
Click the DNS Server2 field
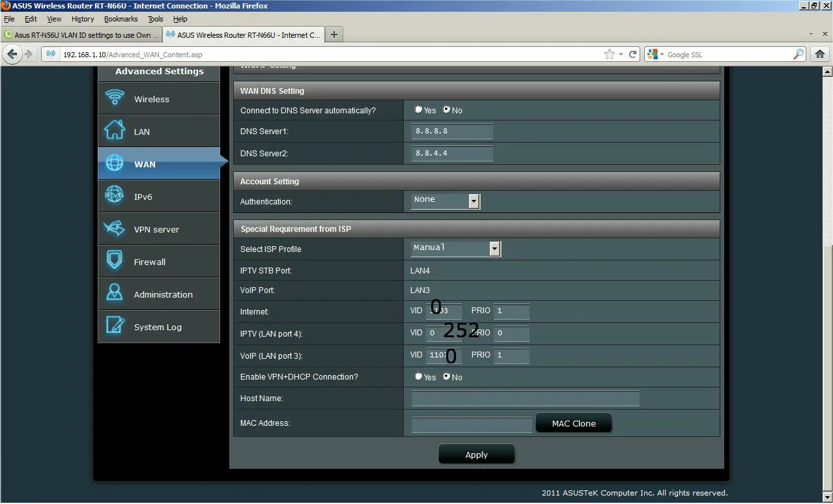(452, 154)
